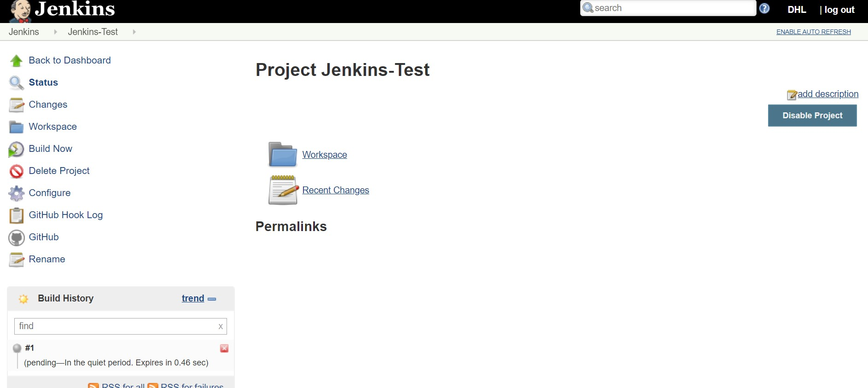Trigger Build Now from sidebar

click(x=50, y=149)
